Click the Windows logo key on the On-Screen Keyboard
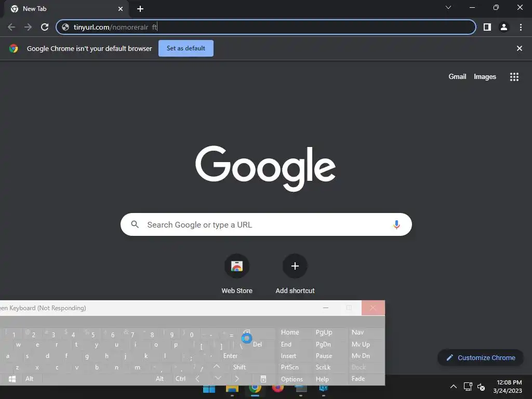 [x=12, y=379]
